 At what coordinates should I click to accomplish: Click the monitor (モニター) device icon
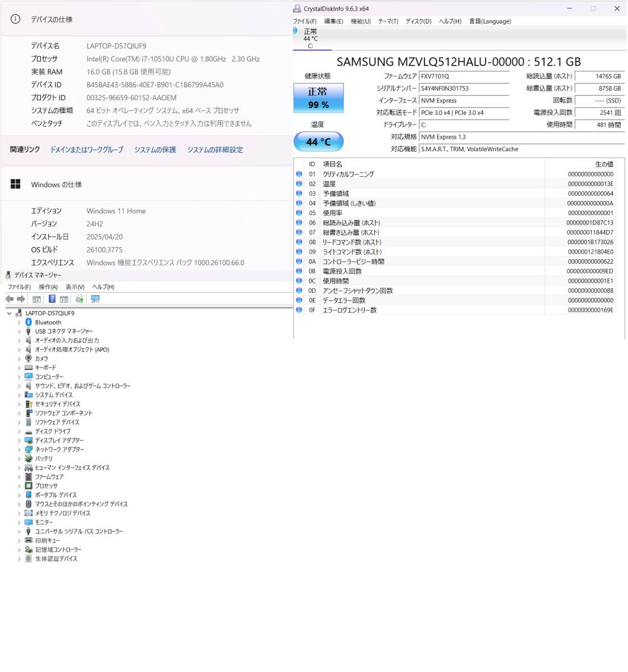29,522
